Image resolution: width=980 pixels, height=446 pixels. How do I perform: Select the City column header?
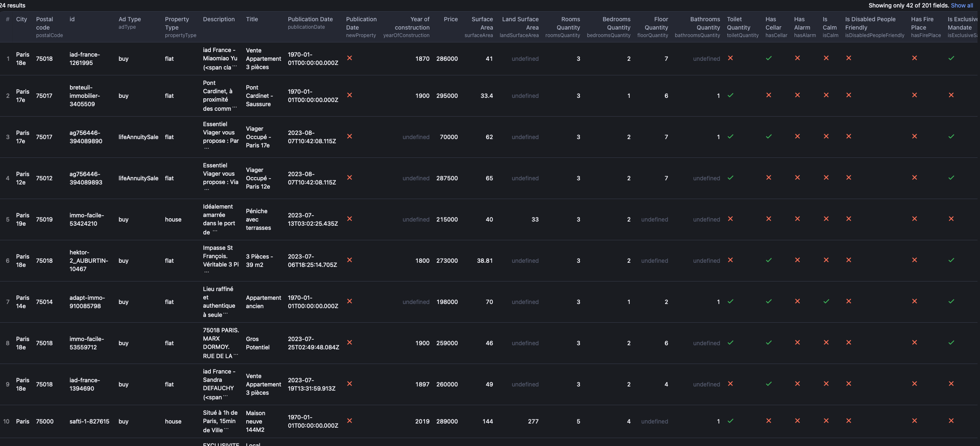point(21,19)
